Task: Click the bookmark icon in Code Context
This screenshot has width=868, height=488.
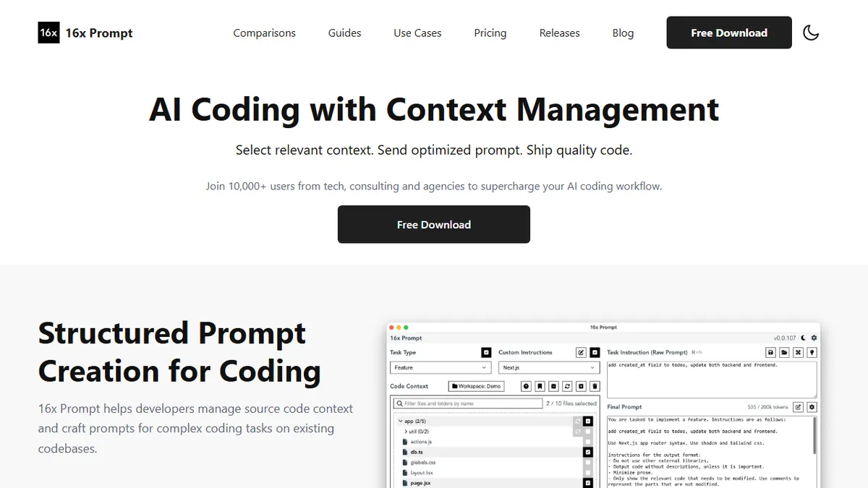Action: pos(540,386)
